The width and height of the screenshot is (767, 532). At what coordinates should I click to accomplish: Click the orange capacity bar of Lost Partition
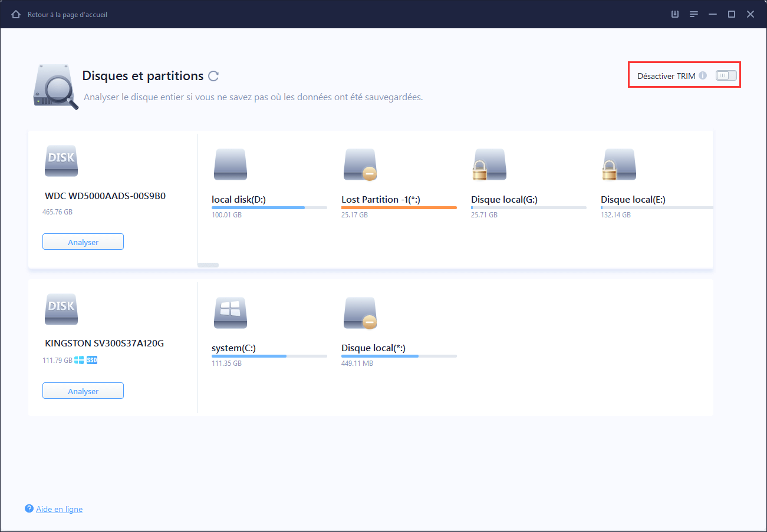pyautogui.click(x=399, y=207)
